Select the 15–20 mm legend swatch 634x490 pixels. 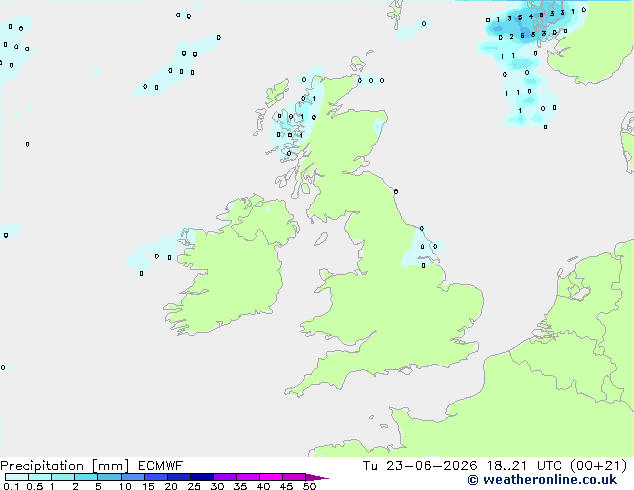pyautogui.click(x=155, y=477)
